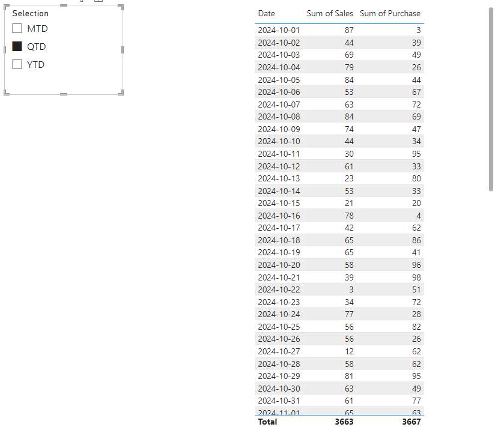Select the 2024-10-03 date cell
504x427 pixels.
279,55
